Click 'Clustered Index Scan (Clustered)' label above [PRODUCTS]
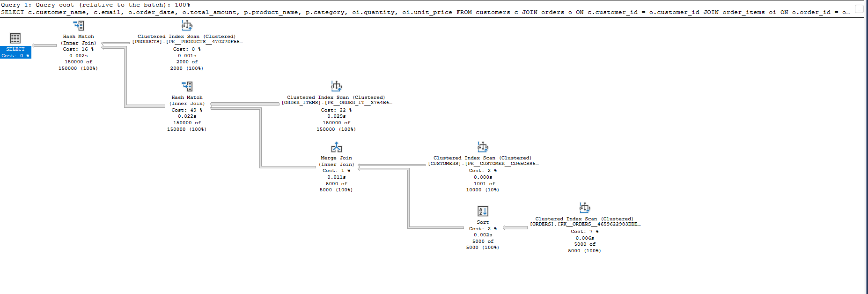 pyautogui.click(x=187, y=37)
